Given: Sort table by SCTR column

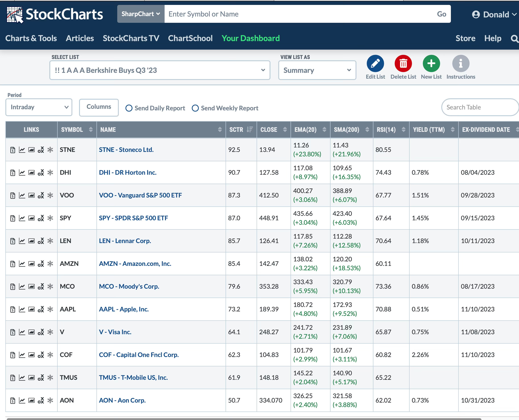Looking at the screenshot, I should [241, 130].
